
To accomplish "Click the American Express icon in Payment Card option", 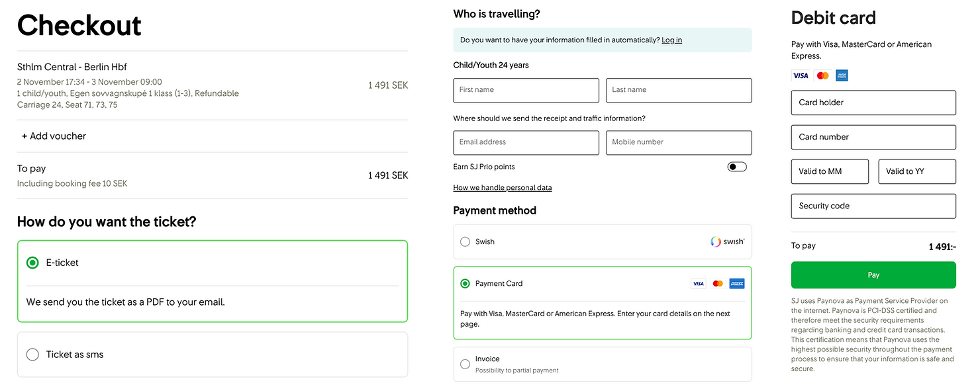I will click(x=737, y=284).
